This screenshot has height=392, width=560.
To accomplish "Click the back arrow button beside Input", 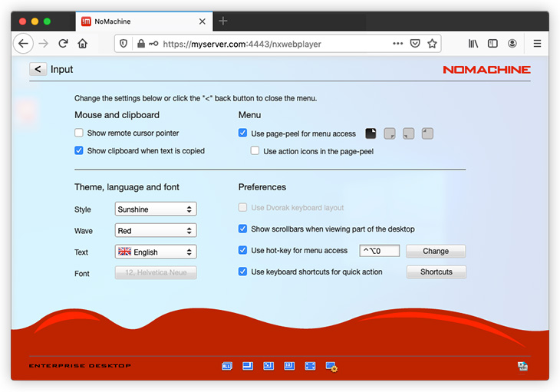I will point(38,69).
